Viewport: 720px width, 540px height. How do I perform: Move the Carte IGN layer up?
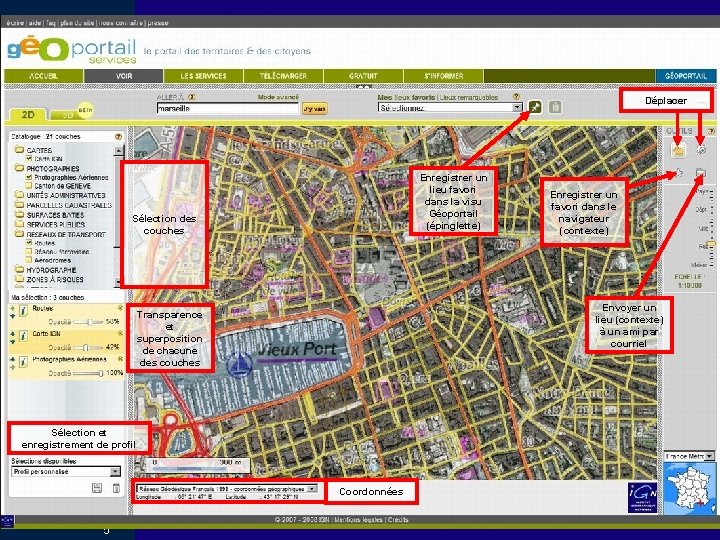tap(12, 334)
